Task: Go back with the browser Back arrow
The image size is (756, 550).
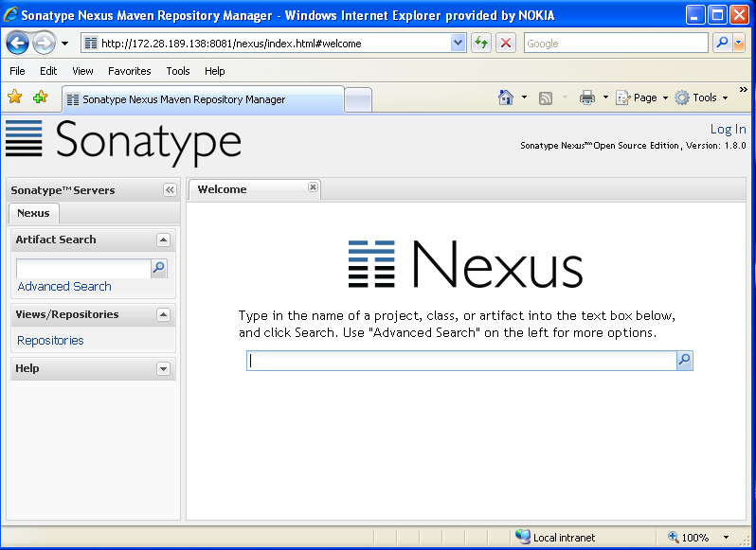Action: coord(17,44)
